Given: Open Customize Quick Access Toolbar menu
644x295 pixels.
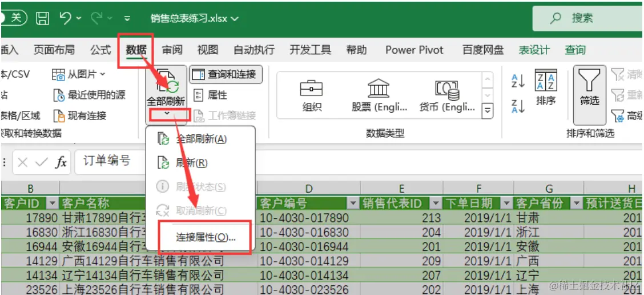Looking at the screenshot, I should point(127,18).
